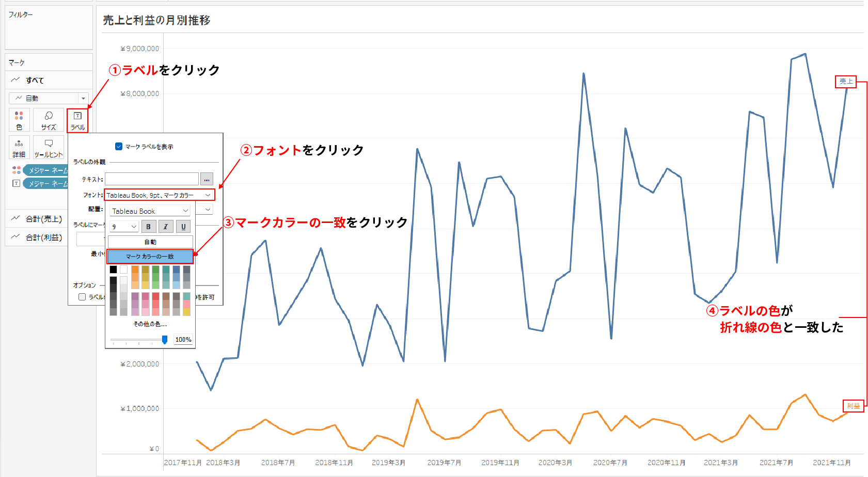
Task: Open the 配置 alignment dropdown arrow
Action: coord(208,209)
